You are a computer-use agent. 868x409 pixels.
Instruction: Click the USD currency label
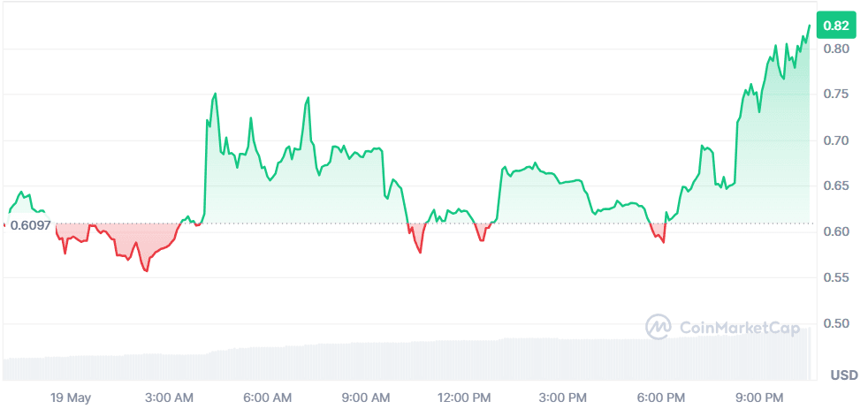843,375
